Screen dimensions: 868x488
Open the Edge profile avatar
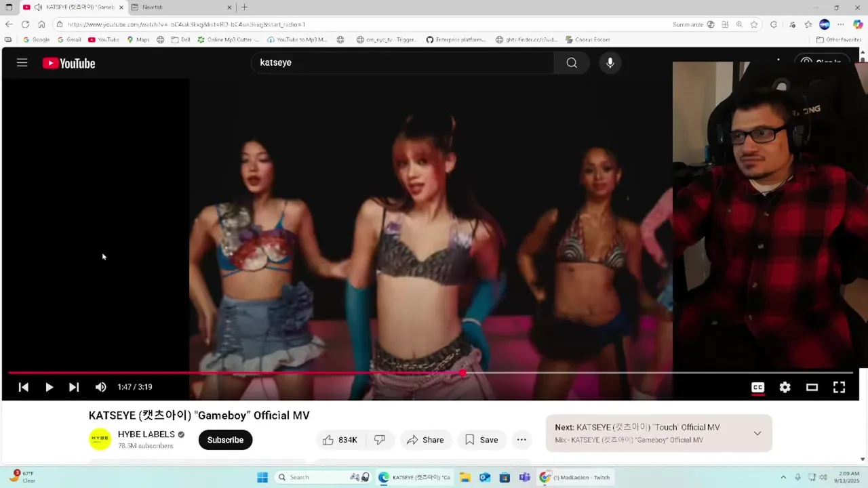[825, 24]
